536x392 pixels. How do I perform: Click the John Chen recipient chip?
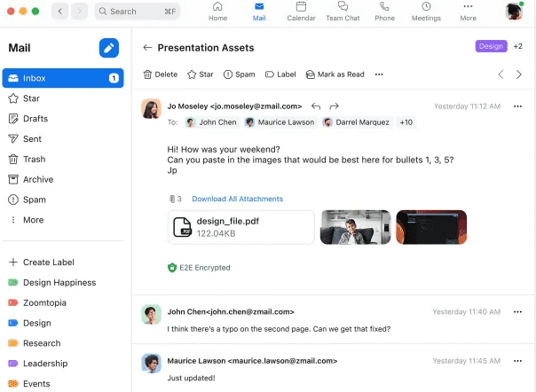click(211, 122)
